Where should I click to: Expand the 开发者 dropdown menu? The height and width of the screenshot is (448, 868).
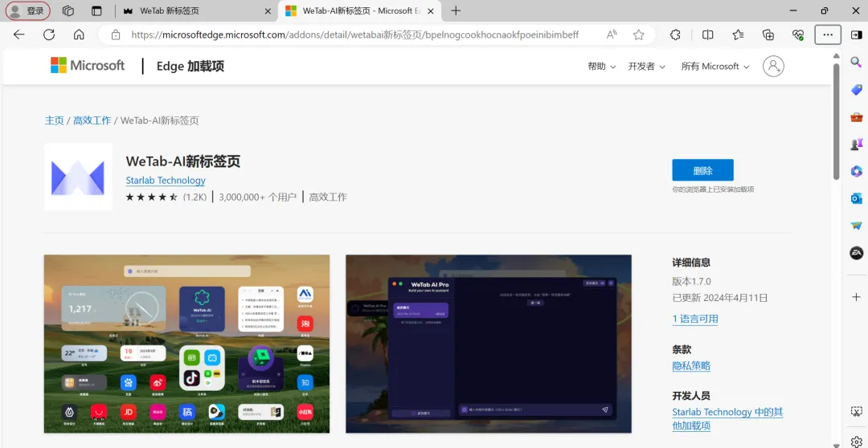click(646, 67)
